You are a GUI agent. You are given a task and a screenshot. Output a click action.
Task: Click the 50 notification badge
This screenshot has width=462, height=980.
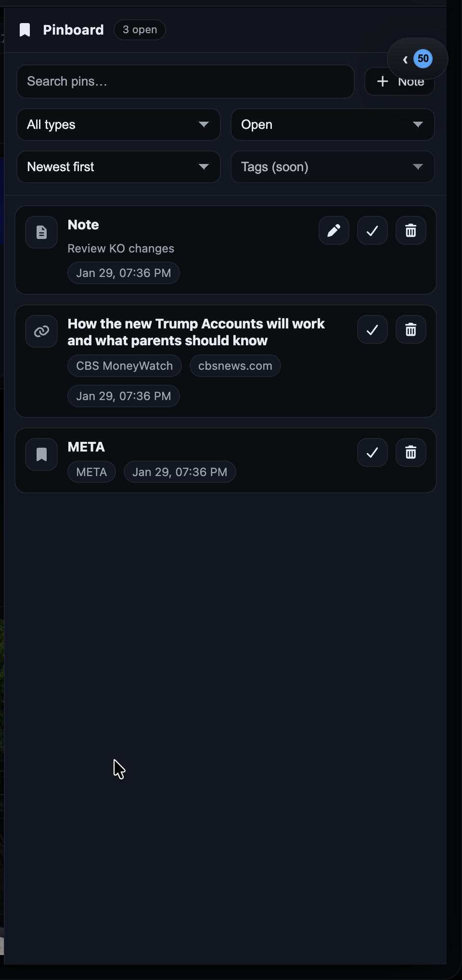point(423,58)
